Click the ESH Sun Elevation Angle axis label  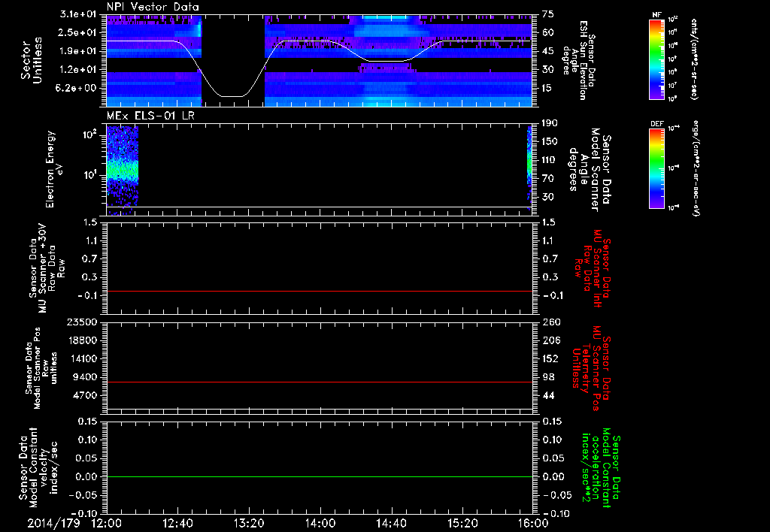(x=578, y=60)
